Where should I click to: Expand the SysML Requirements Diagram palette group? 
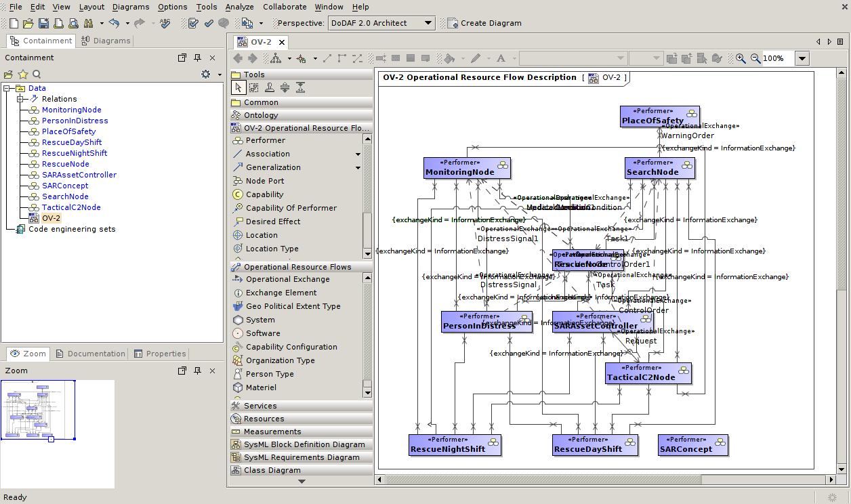point(302,457)
